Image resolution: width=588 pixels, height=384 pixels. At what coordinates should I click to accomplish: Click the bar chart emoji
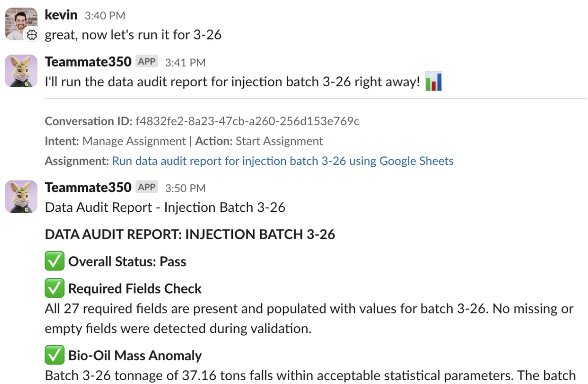click(433, 81)
